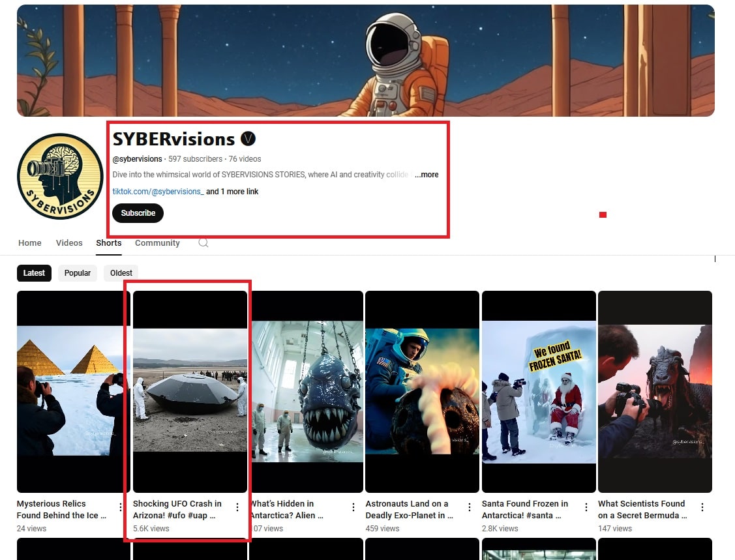The height and width of the screenshot is (560, 735).
Task: Play the Bermuda dragon creature short thumbnail
Action: click(655, 392)
